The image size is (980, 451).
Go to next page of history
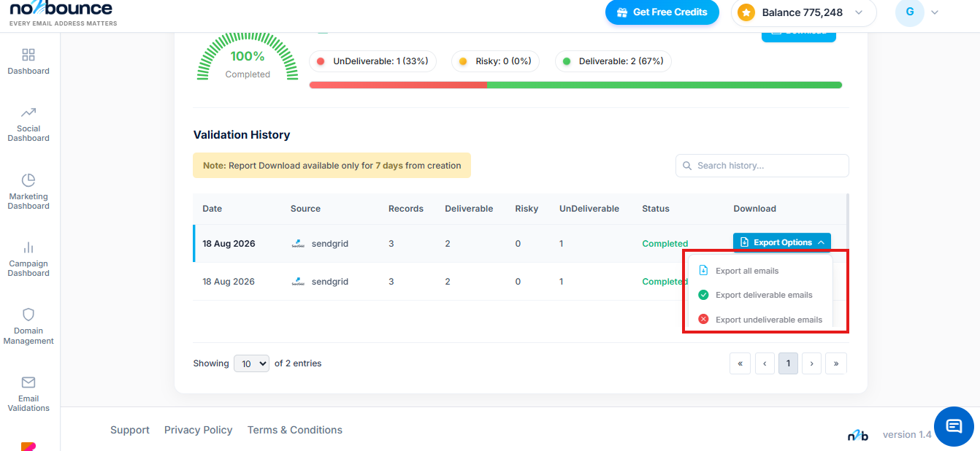coord(811,363)
